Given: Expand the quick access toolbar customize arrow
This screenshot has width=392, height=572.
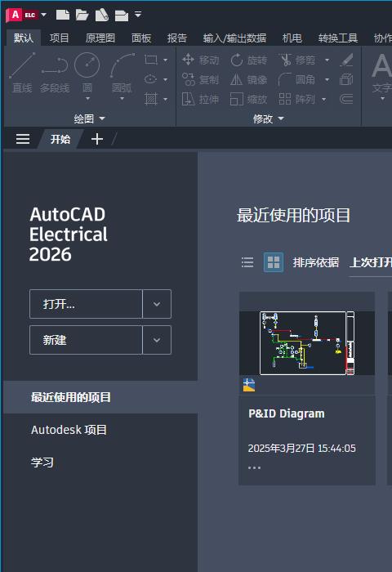Looking at the screenshot, I should pyautogui.click(x=138, y=15).
